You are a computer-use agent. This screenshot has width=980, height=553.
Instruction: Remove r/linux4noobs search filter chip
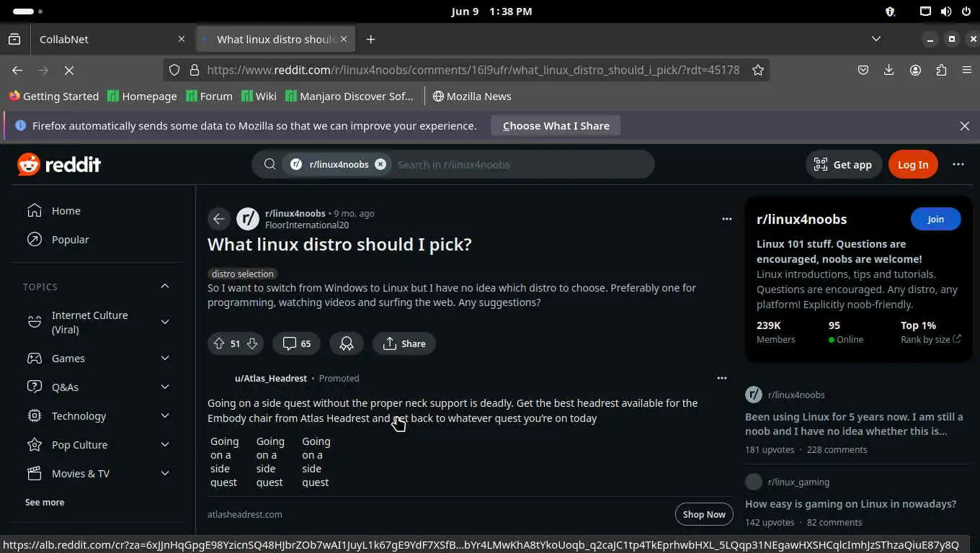click(x=380, y=164)
